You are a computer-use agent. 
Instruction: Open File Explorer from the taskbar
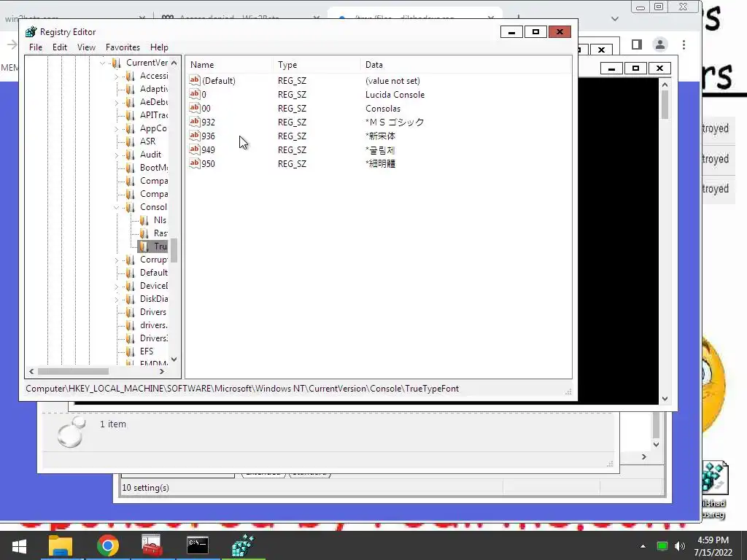tap(61, 545)
